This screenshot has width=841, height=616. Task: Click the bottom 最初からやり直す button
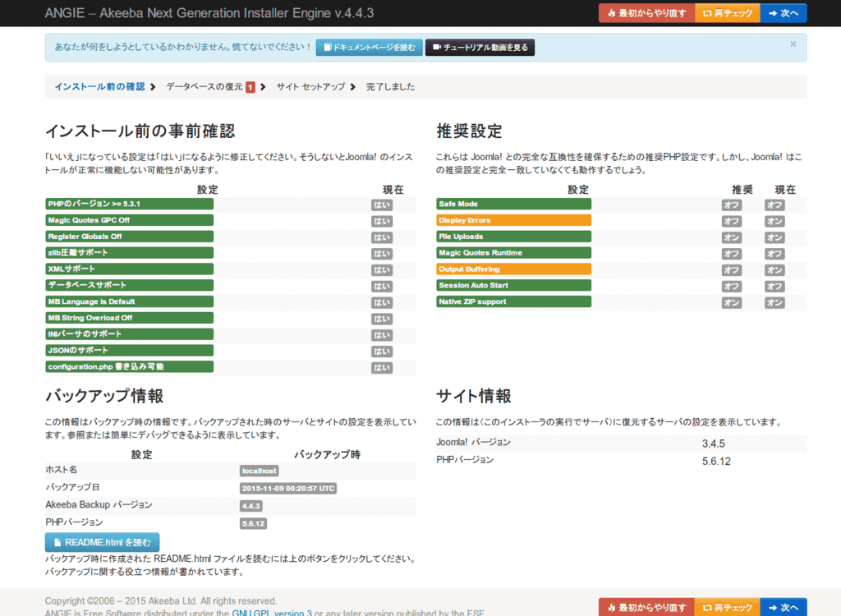(x=646, y=608)
